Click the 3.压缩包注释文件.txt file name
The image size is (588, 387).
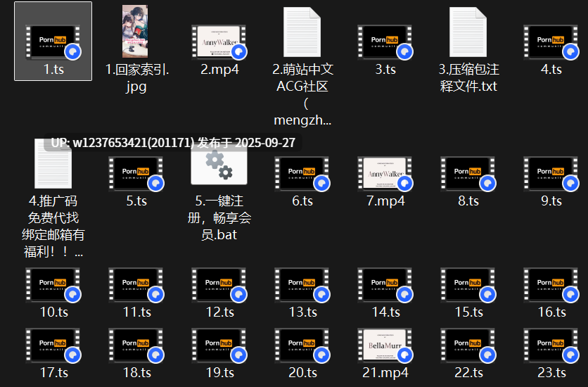coord(468,78)
